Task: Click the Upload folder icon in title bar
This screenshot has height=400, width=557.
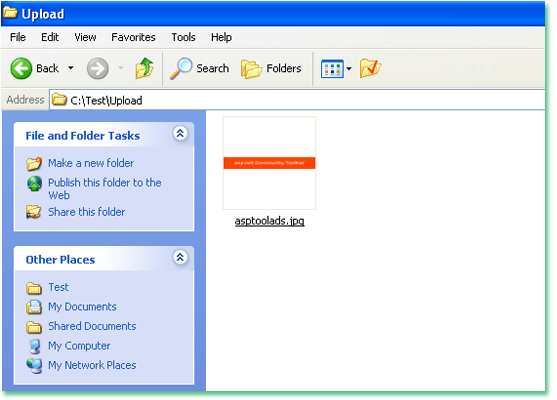Action: (x=10, y=12)
